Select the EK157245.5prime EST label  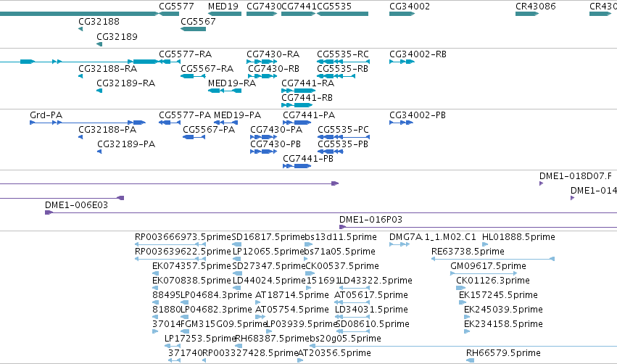(x=498, y=295)
